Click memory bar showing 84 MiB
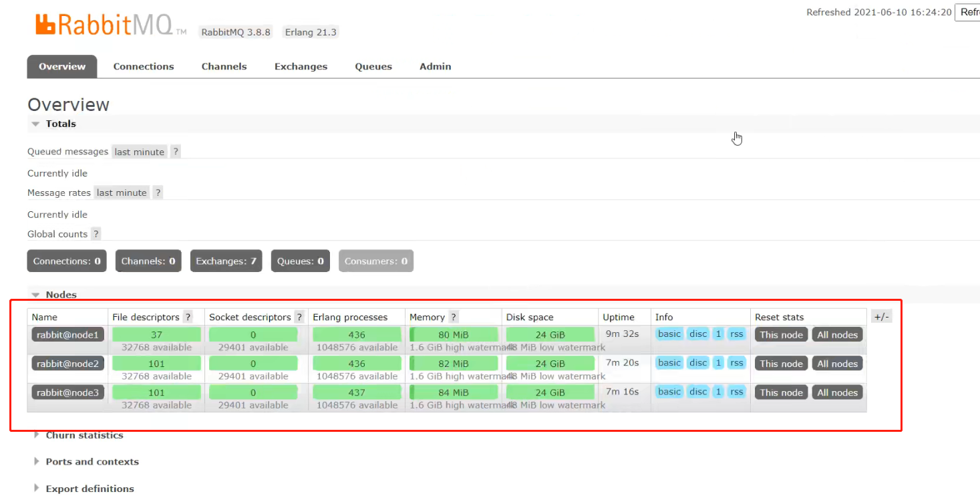 (454, 392)
